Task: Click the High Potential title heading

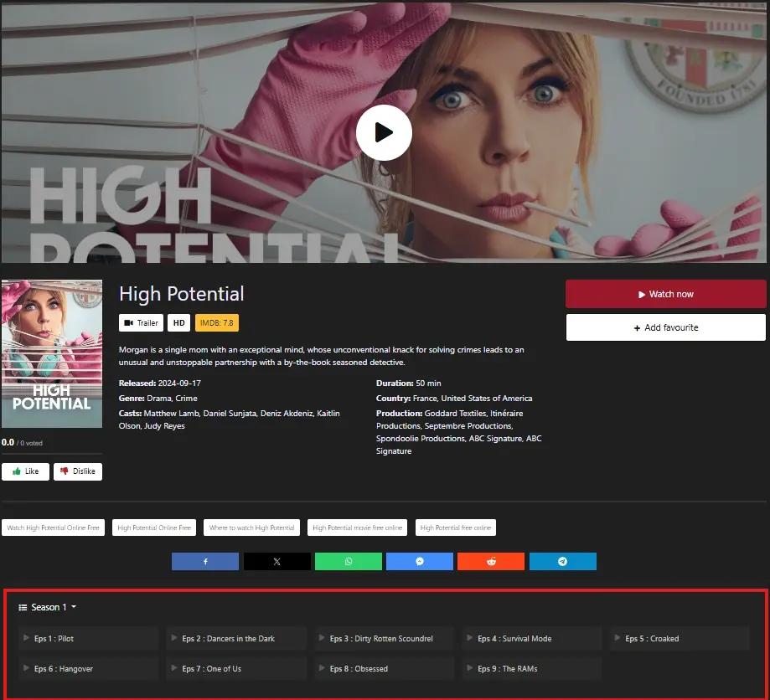Action: [x=182, y=294]
